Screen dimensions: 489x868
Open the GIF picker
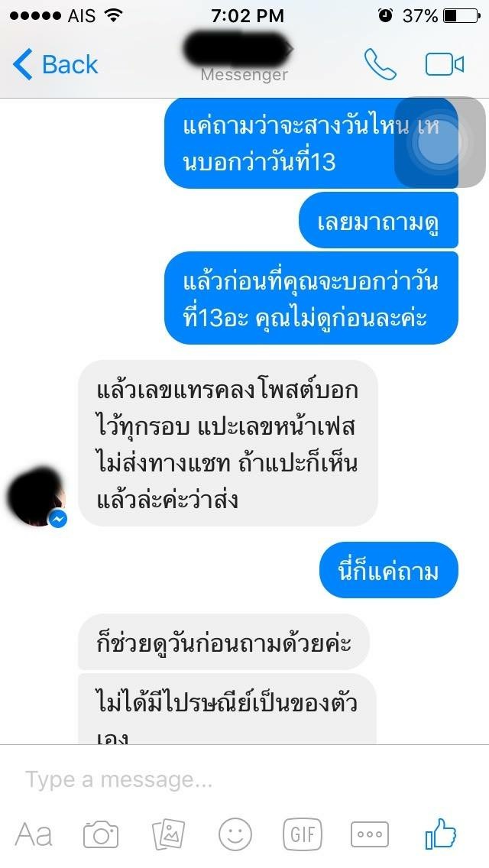coord(303,834)
